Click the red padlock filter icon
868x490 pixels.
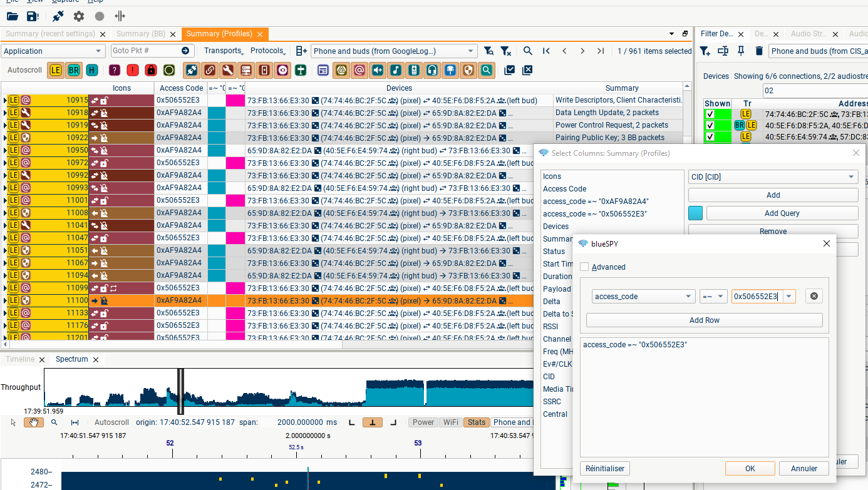(x=150, y=70)
